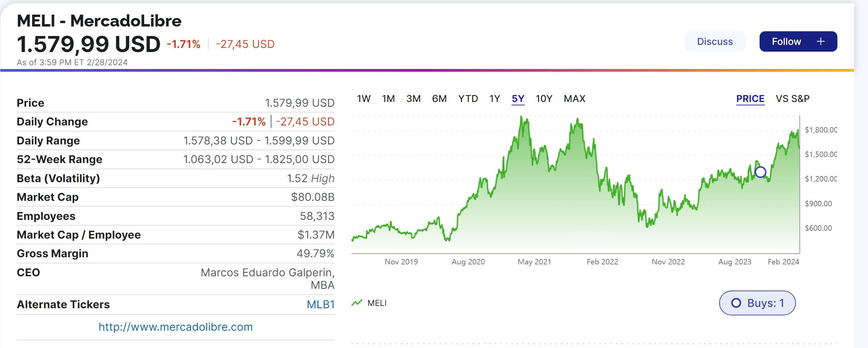This screenshot has width=868, height=348.
Task: Click the Market Cap / Employee value $1.37M
Action: coord(316,235)
